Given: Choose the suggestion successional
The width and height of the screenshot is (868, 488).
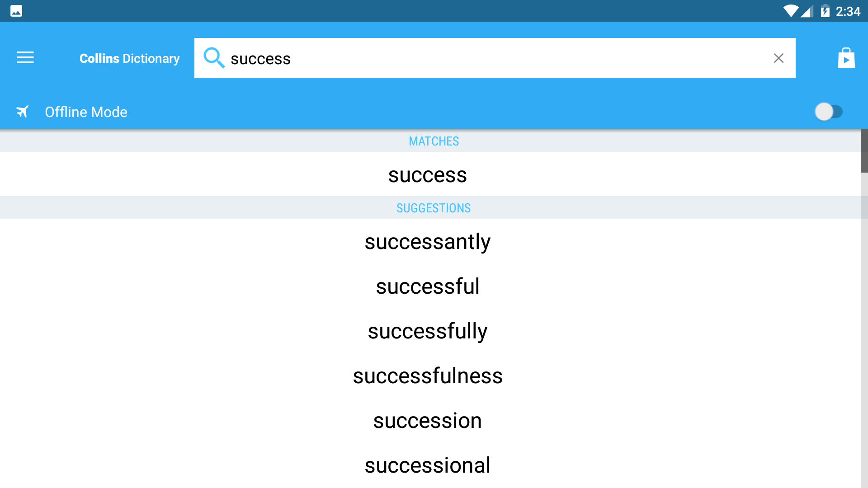Looking at the screenshot, I should (430, 465).
